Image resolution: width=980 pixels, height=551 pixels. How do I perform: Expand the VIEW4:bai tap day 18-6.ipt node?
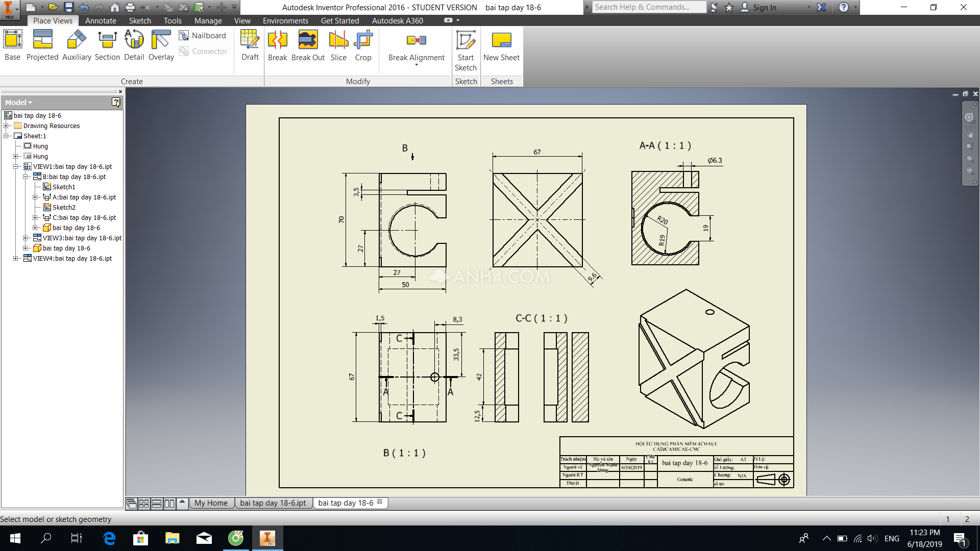(16, 258)
